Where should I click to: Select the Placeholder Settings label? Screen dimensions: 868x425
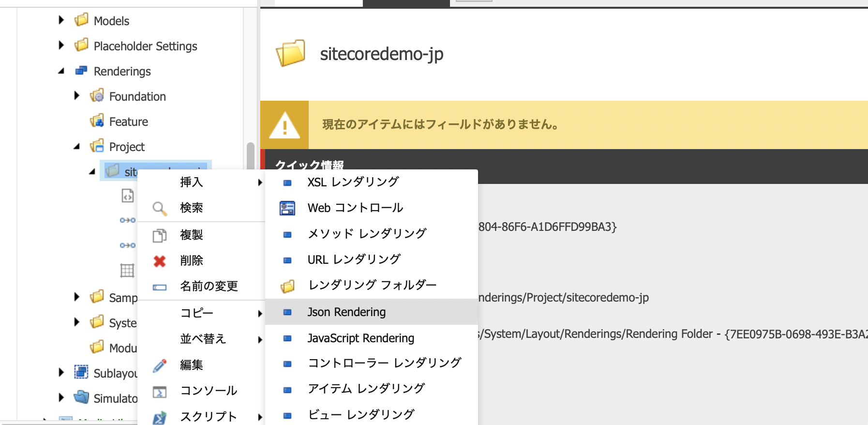click(146, 46)
